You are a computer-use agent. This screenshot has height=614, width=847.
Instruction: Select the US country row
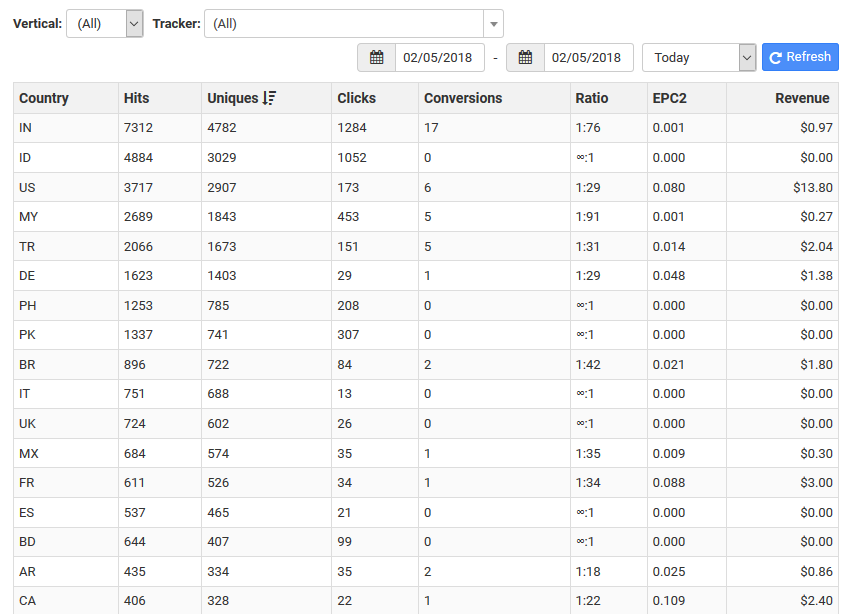(x=27, y=187)
